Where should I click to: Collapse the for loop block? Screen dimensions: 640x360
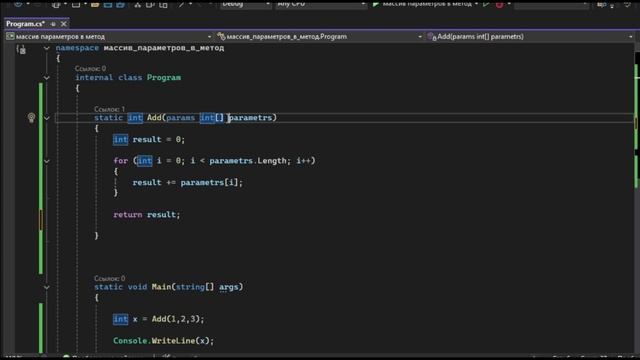(47, 161)
